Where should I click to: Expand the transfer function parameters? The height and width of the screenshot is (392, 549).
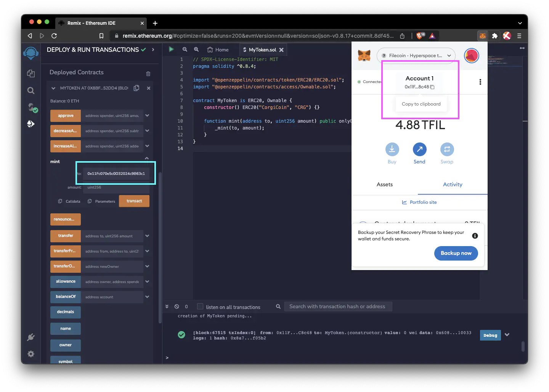click(147, 236)
